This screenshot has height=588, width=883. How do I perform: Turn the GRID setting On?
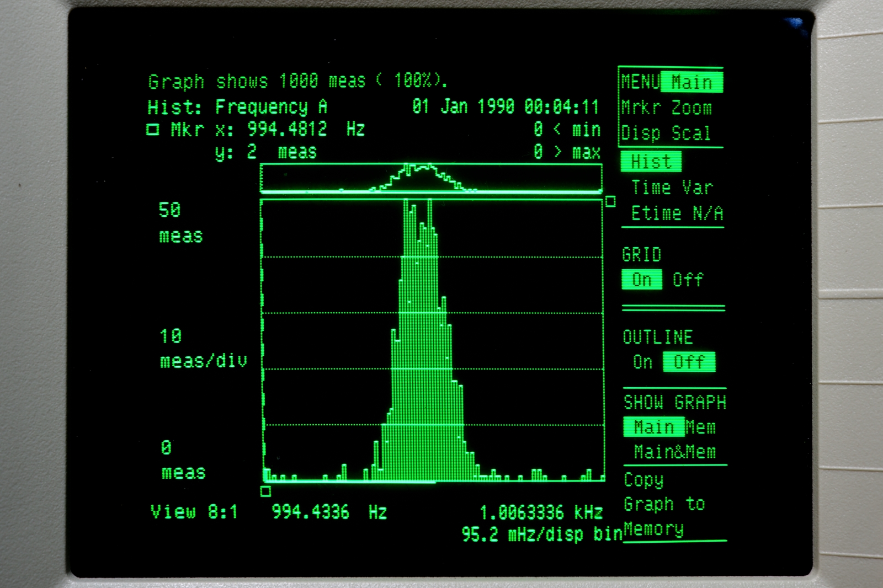641,280
